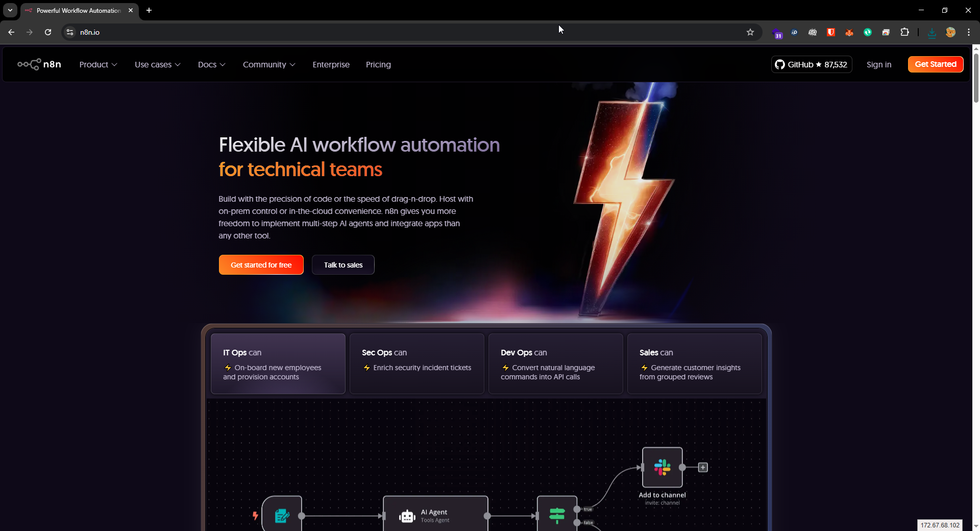This screenshot has height=531, width=980.
Task: Click the Get started for free button
Action: [x=261, y=265]
